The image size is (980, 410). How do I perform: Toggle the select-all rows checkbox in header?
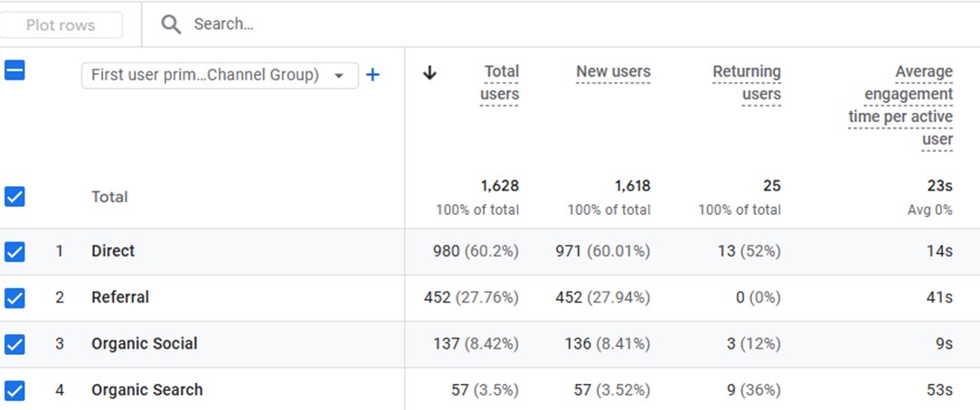pos(14,70)
